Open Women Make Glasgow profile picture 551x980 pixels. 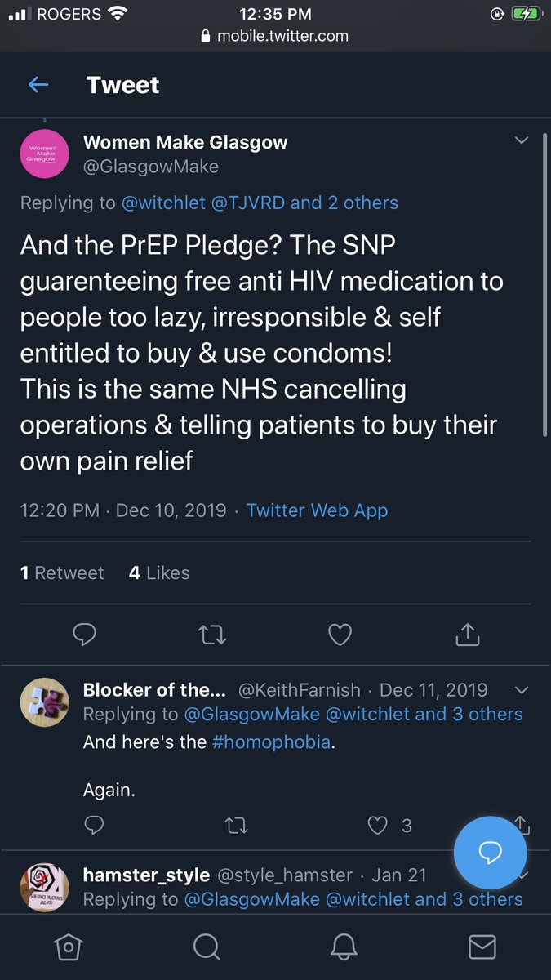43,153
